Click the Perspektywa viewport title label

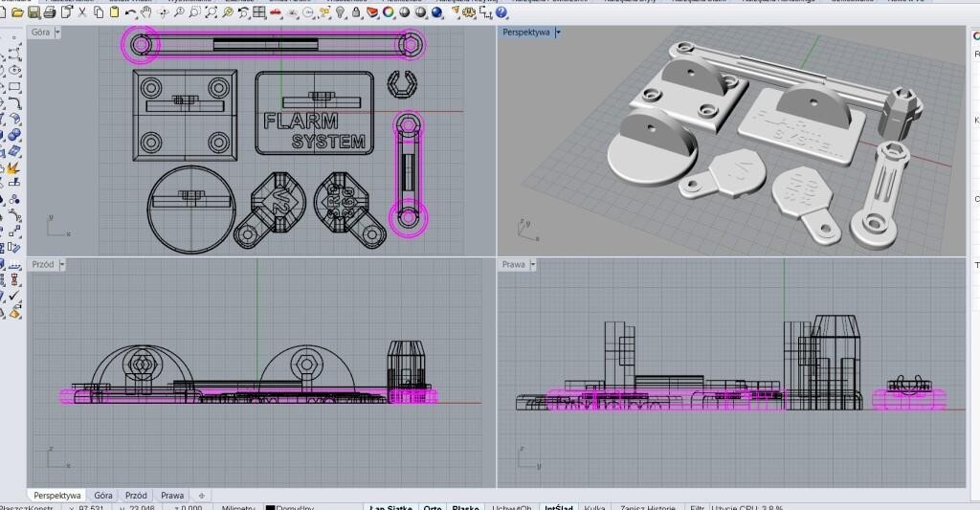tap(526, 33)
